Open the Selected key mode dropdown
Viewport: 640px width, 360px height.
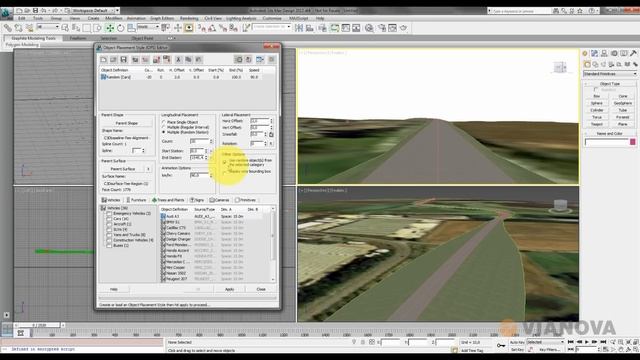coord(545,342)
